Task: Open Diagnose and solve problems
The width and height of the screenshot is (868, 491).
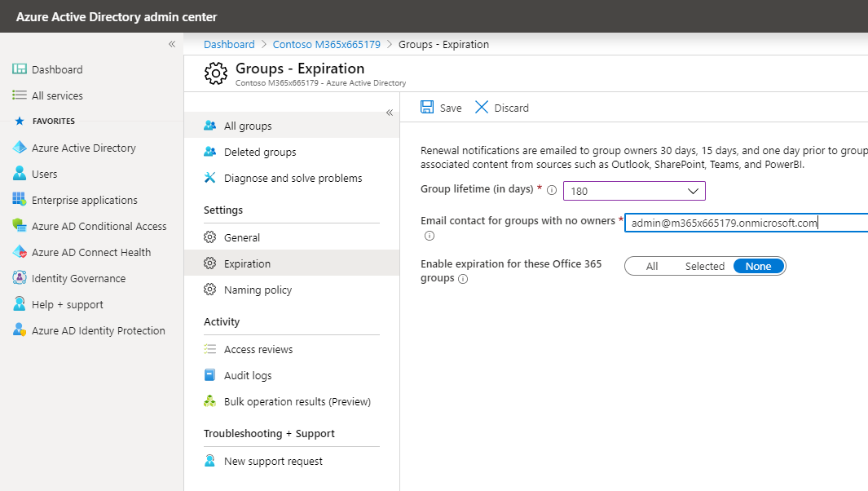Action: (292, 177)
